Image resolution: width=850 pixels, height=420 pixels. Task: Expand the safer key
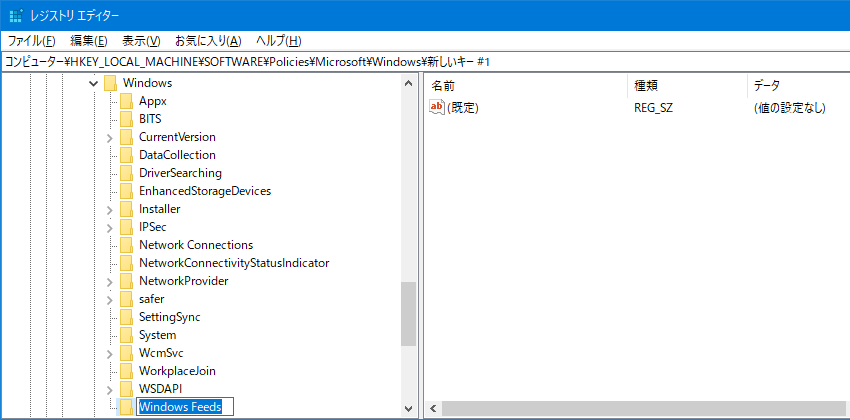click(x=110, y=300)
